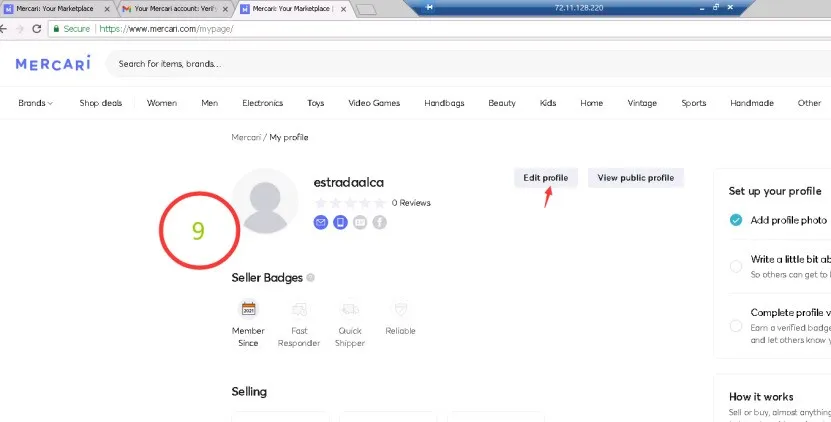Viewport: 831px width, 422px height.
Task: Click the 0 Reviews link
Action: pyautogui.click(x=411, y=203)
